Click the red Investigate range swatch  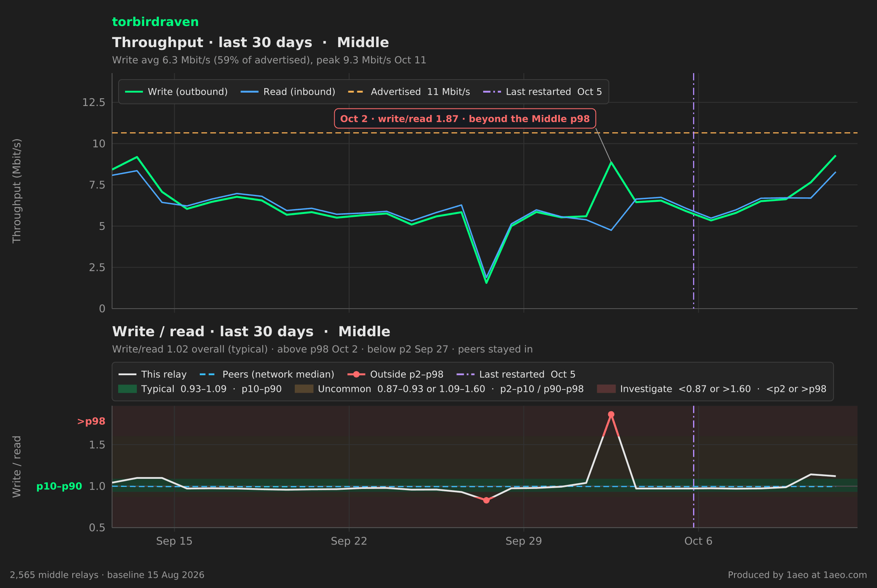pyautogui.click(x=606, y=389)
